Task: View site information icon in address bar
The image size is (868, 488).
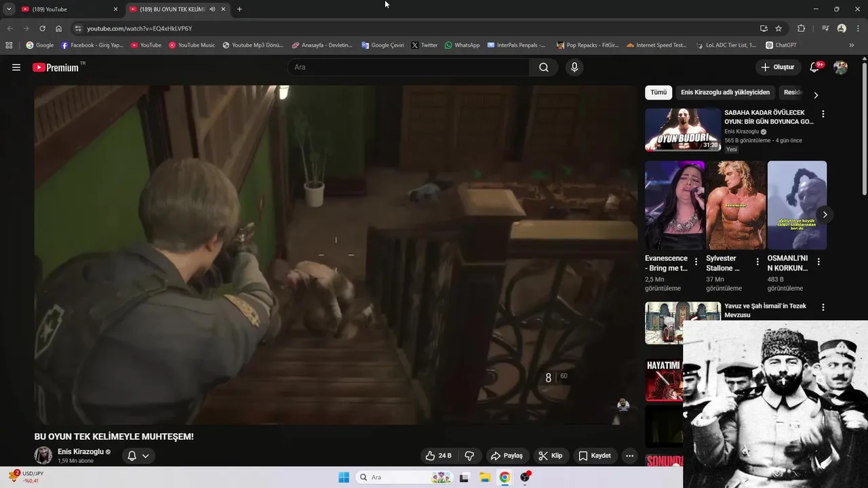Action: point(78,28)
